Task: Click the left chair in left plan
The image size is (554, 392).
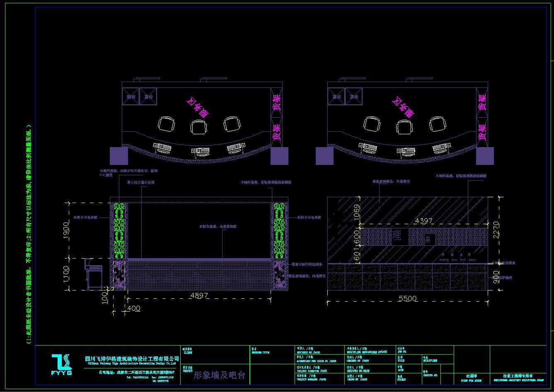Action: [x=167, y=124]
